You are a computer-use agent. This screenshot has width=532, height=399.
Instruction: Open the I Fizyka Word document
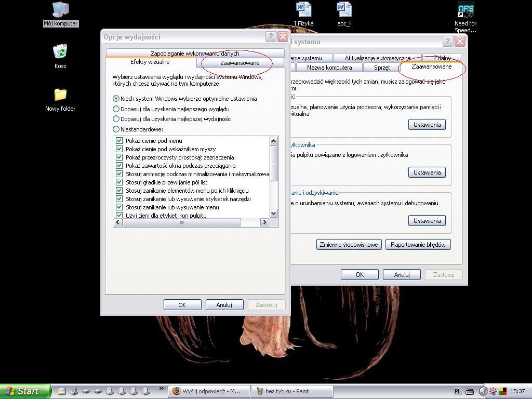click(x=303, y=10)
